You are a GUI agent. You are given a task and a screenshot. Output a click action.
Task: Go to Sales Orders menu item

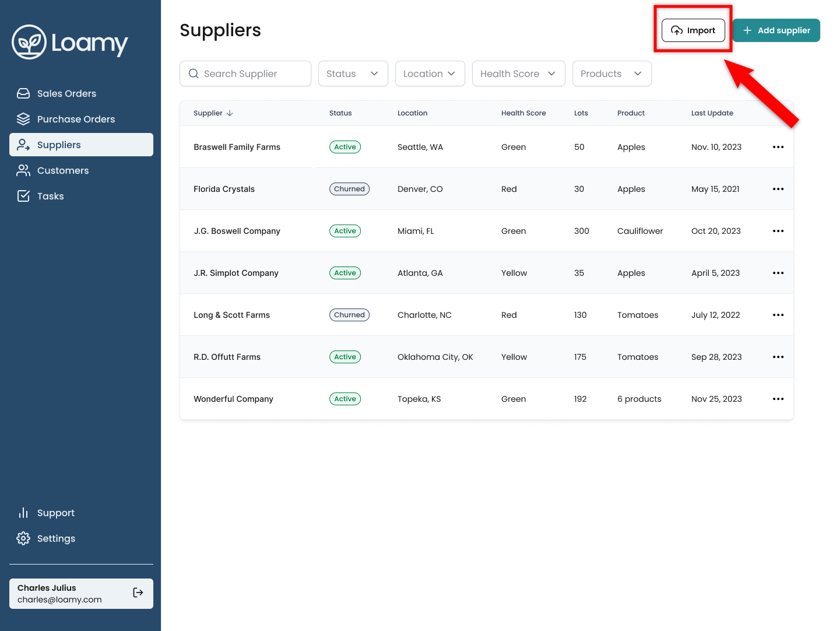click(x=81, y=93)
